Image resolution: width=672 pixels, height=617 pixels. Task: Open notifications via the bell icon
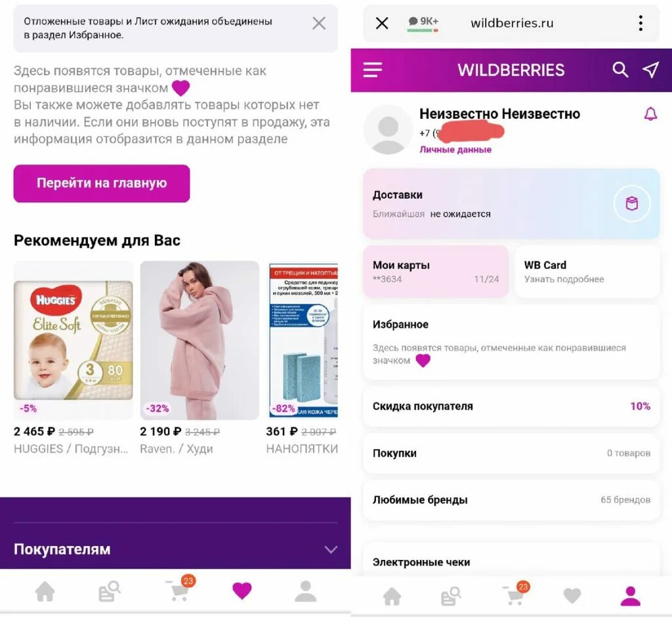(x=650, y=114)
